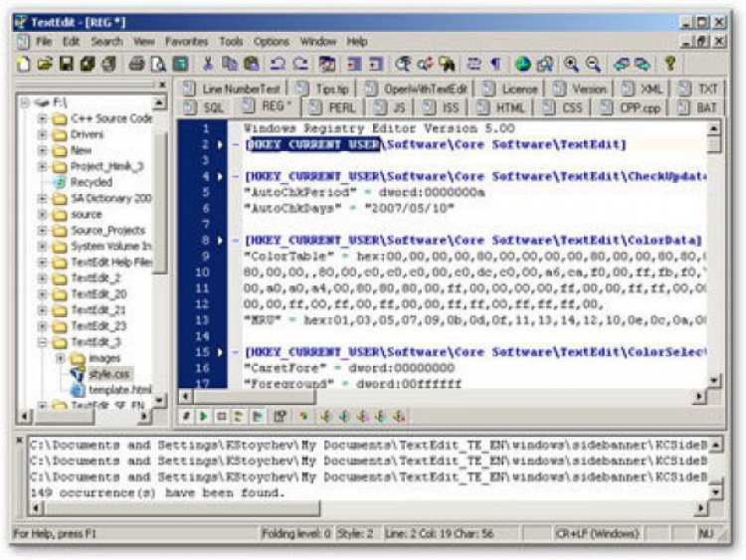
Task: Click the Zoom Out magnifier icon
Action: click(593, 64)
